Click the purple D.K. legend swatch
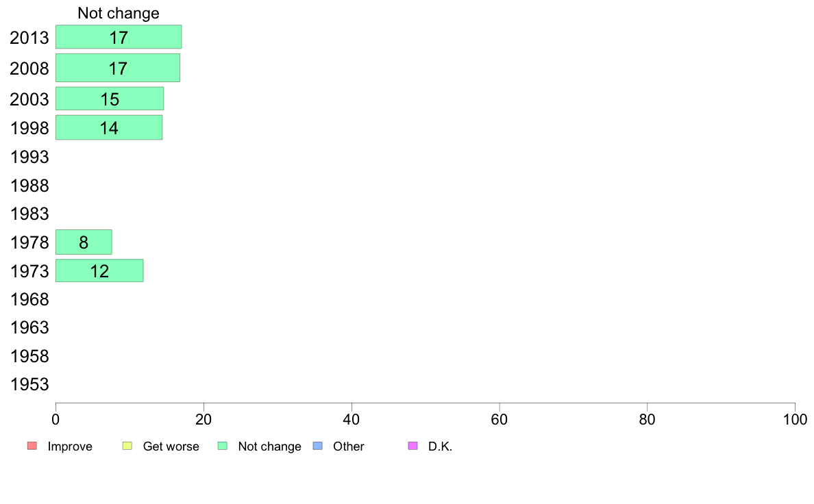The width and height of the screenshot is (814, 504). [413, 446]
